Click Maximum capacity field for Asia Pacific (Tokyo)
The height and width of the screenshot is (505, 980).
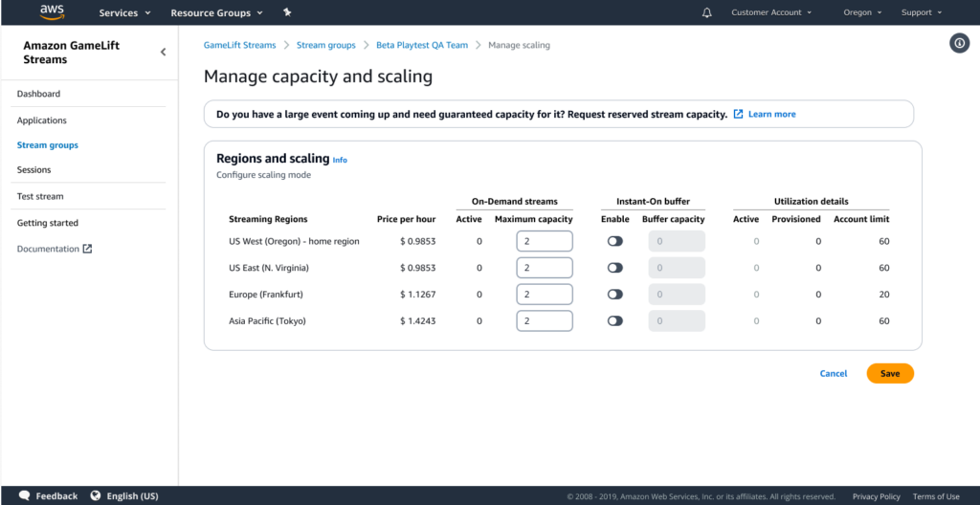[545, 320]
